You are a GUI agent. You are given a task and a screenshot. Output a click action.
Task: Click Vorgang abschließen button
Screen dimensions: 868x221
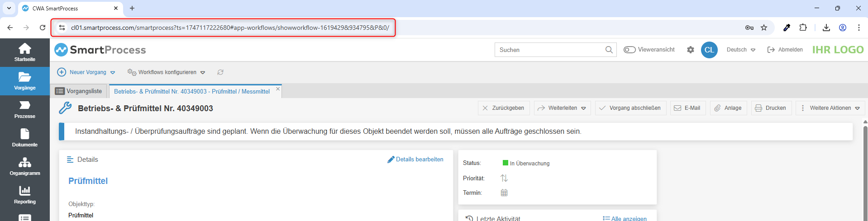click(630, 108)
